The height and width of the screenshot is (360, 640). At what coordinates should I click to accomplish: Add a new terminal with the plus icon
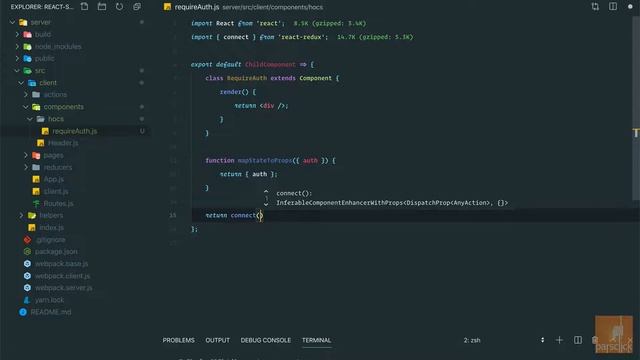click(x=559, y=340)
